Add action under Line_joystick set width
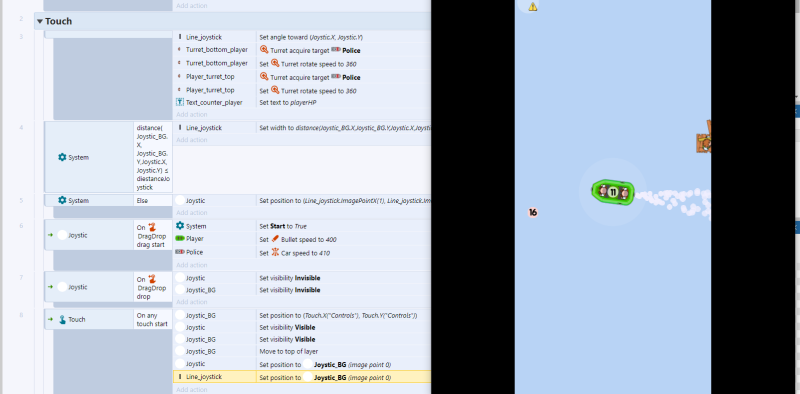The width and height of the screenshot is (800, 394). (192, 140)
